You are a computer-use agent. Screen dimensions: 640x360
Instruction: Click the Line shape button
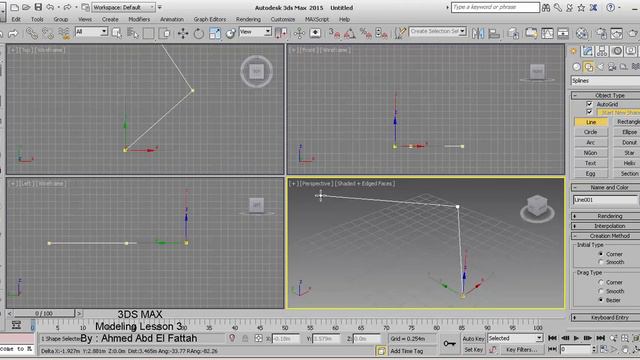(591, 122)
